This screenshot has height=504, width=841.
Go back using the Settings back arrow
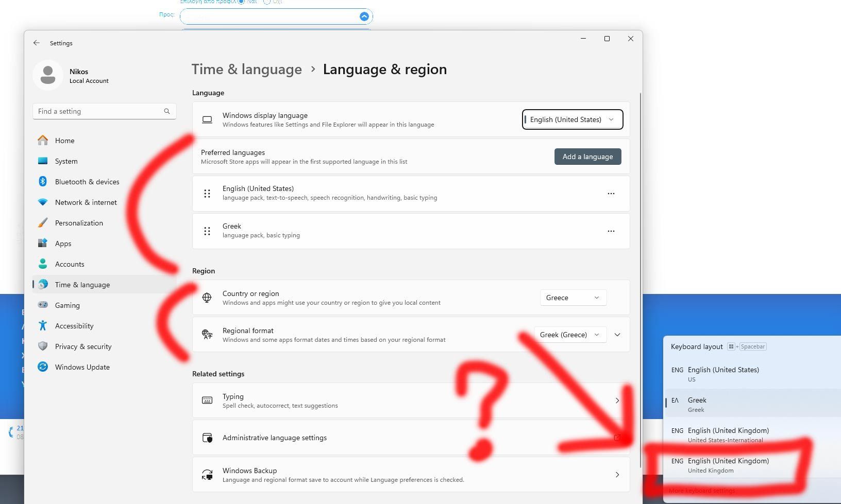36,43
